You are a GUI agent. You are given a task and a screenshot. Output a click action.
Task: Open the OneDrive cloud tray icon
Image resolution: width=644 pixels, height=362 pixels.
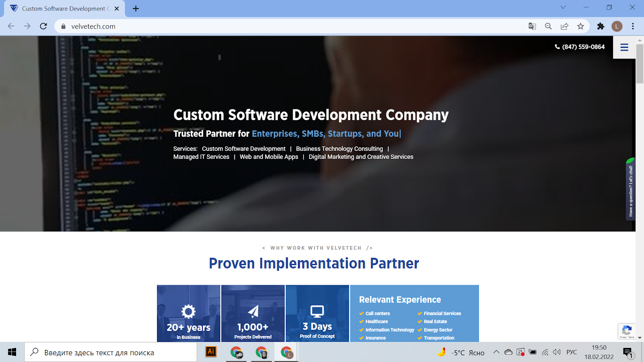508,352
